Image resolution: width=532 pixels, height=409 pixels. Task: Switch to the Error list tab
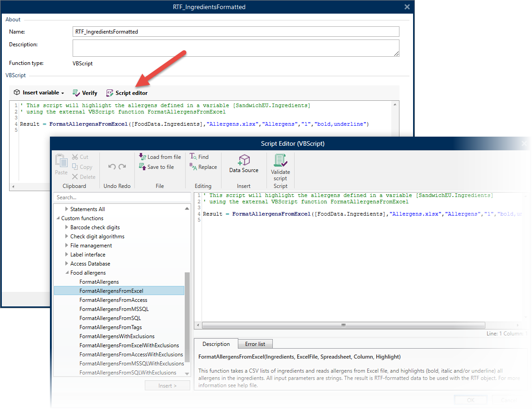pos(255,344)
